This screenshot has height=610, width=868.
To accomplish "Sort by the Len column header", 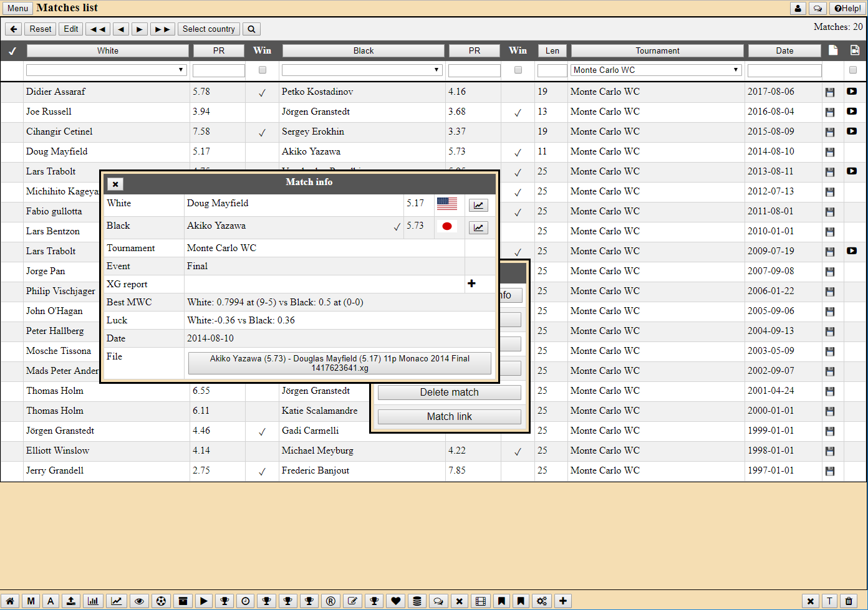I will tap(552, 51).
